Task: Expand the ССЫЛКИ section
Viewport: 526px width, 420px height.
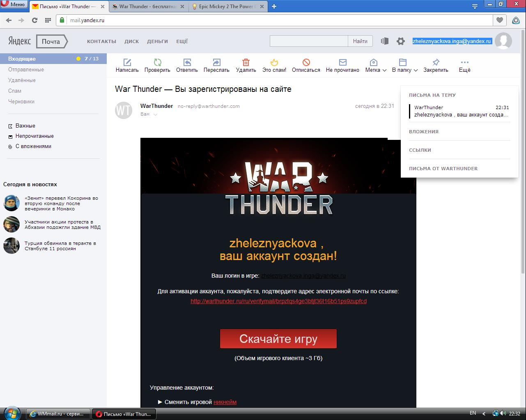Action: 420,150
